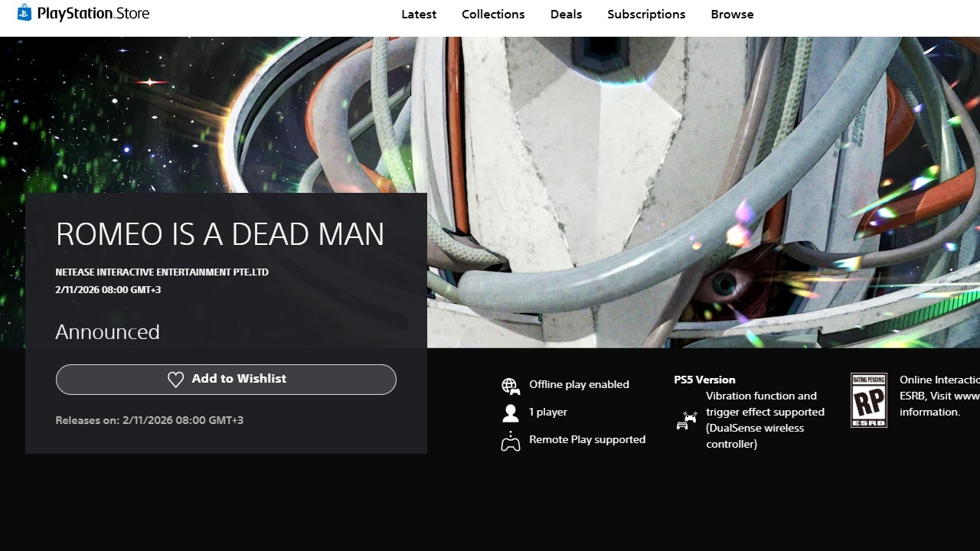Open the Latest menu item

(x=419, y=15)
